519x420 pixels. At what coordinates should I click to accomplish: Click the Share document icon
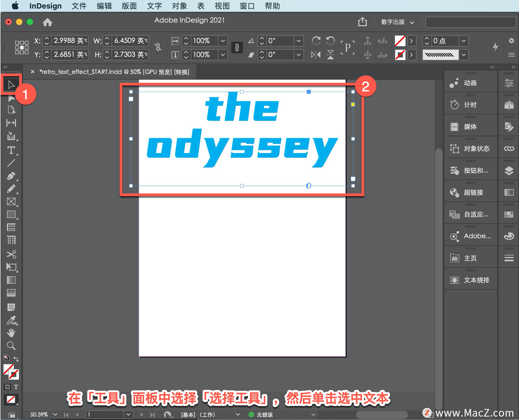pos(362,22)
